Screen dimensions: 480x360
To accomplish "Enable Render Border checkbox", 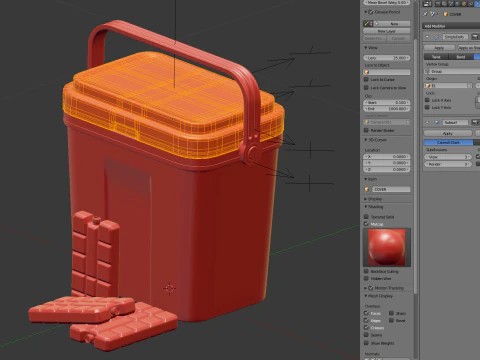I will tap(366, 130).
